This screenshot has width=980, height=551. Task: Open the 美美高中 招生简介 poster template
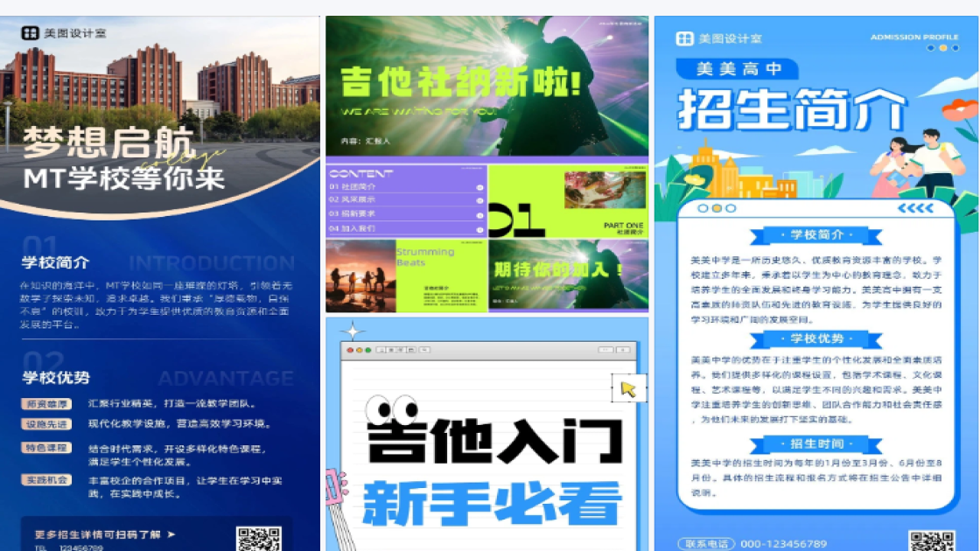pos(816,283)
